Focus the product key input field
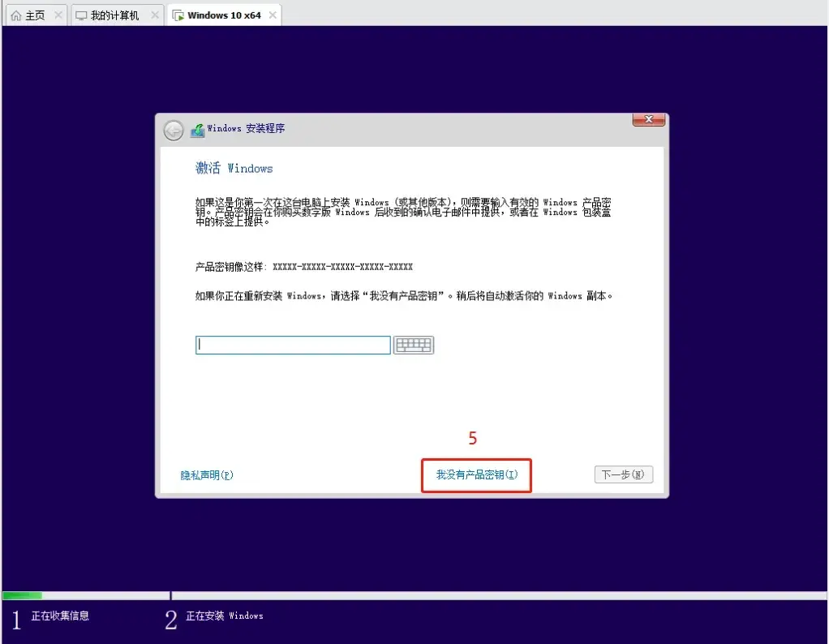The height and width of the screenshot is (644, 829). [x=293, y=346]
